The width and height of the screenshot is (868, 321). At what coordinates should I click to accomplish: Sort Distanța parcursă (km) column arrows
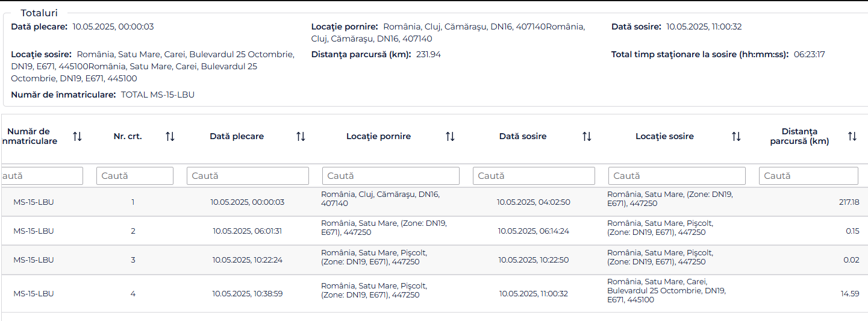coord(852,137)
